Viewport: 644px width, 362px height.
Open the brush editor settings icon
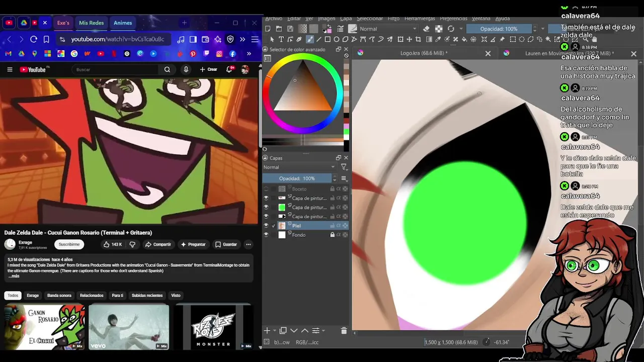340,29
